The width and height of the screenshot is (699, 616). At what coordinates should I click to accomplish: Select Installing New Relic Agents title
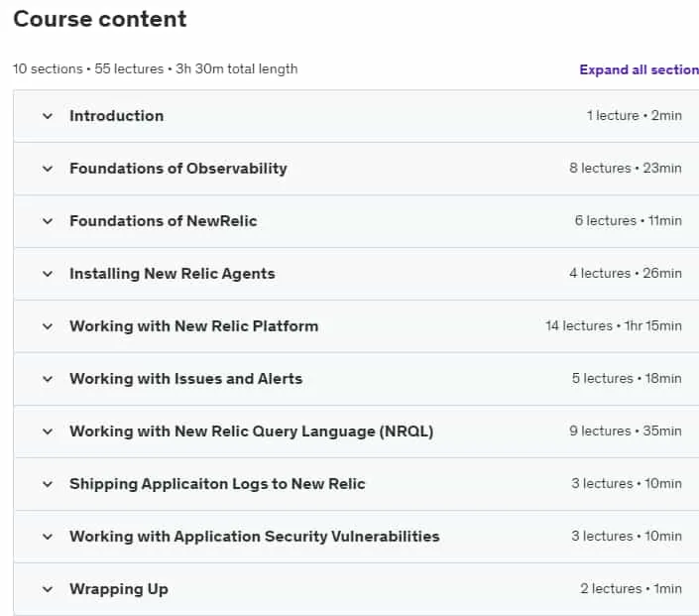(x=173, y=274)
